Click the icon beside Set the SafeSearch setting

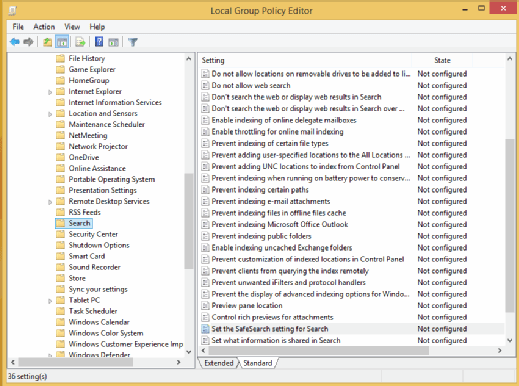point(205,329)
